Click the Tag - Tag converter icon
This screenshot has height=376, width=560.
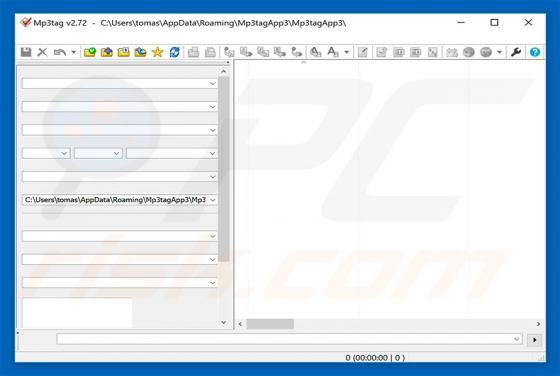[x=296, y=52]
